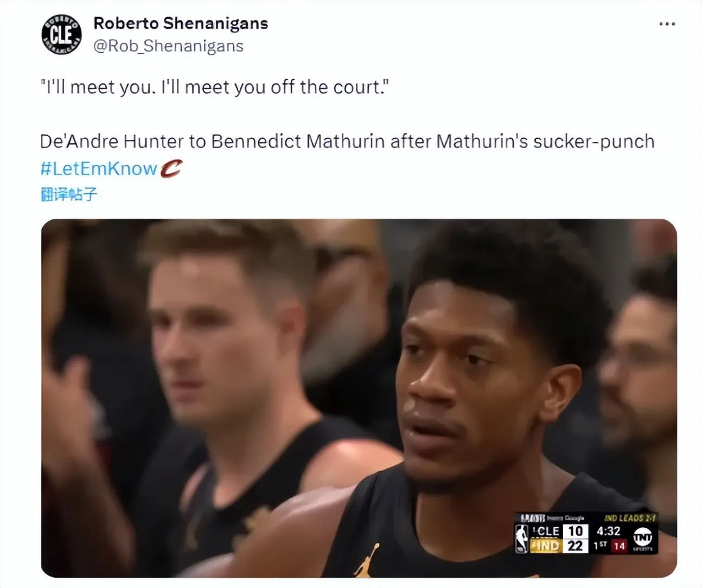Click the Cavaliers C emoji icon
Image resolution: width=702 pixels, height=588 pixels.
click(171, 169)
